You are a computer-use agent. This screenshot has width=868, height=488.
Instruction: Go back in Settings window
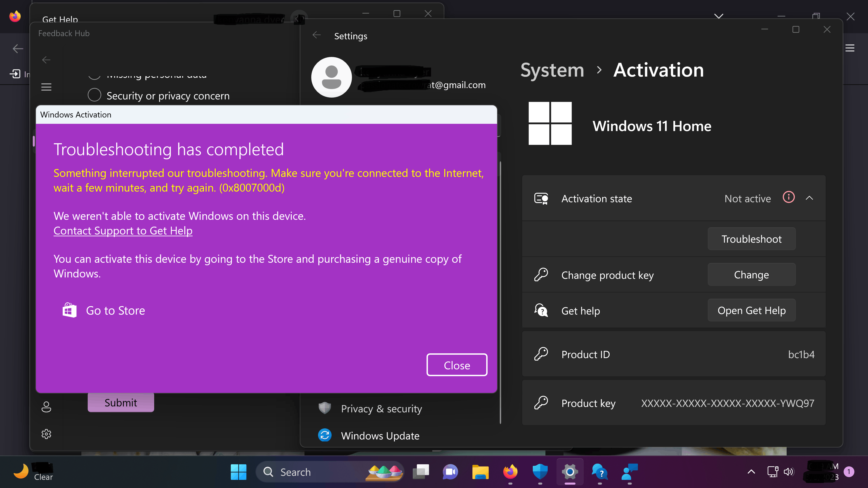(316, 35)
